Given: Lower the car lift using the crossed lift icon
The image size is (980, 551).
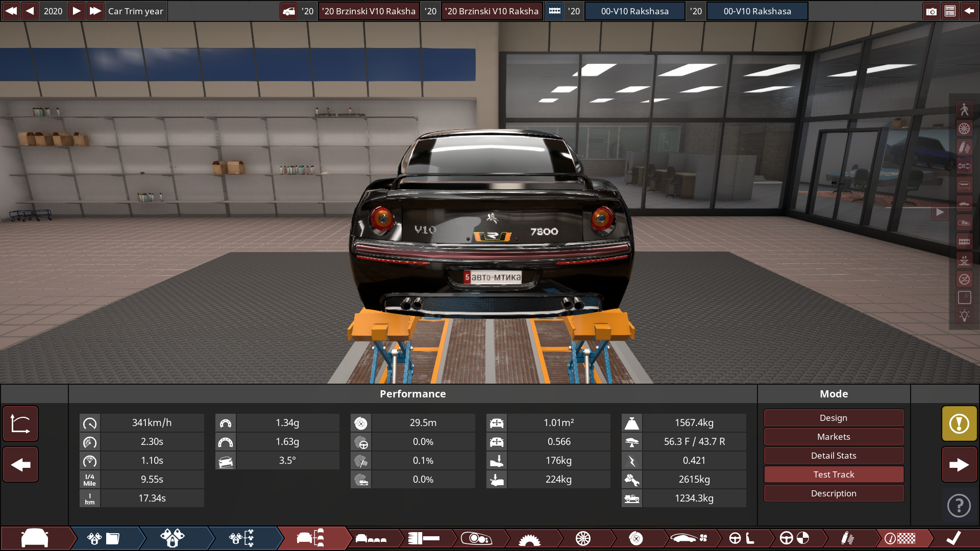Looking at the screenshot, I should click(965, 279).
